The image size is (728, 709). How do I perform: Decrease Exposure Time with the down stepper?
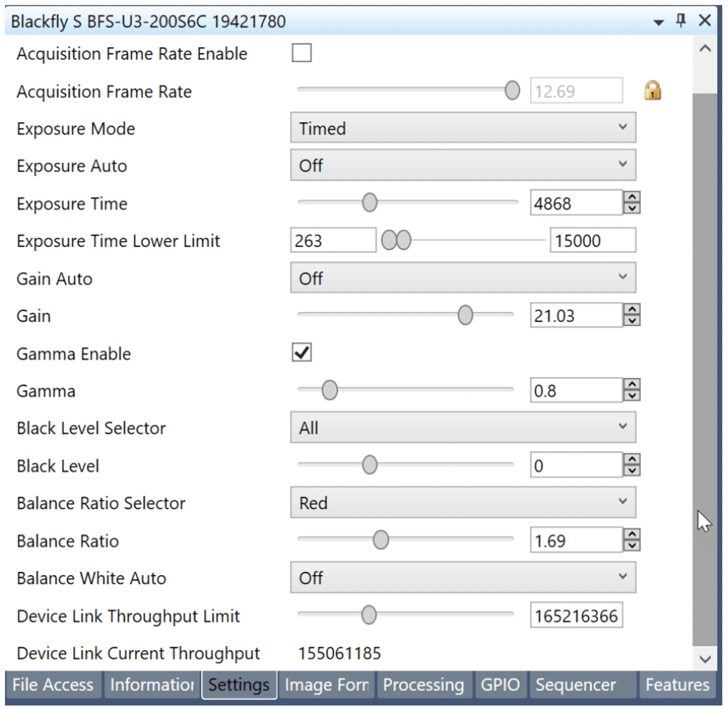click(632, 208)
